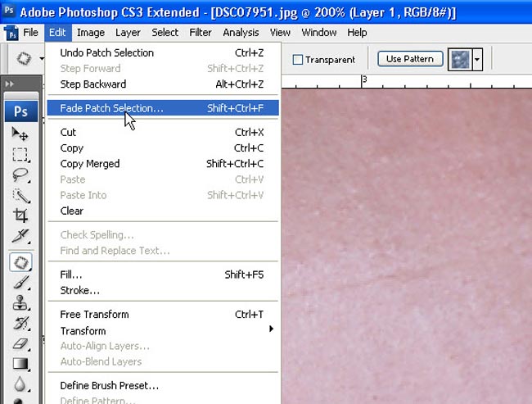Open the Window menu
The image size is (532, 404).
coord(319,33)
